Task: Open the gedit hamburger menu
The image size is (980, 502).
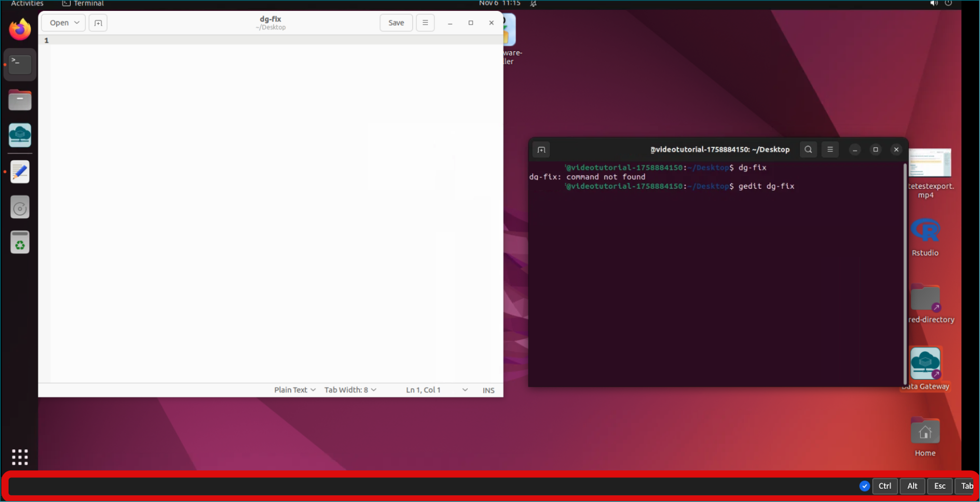Action: 425,23
